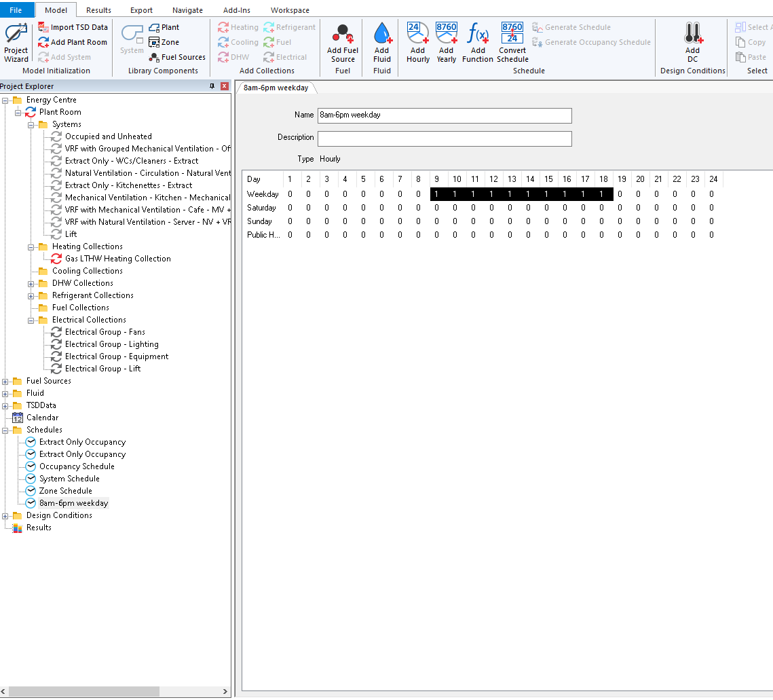Open Fuel Sources library component
The height and width of the screenshot is (700, 773).
[x=177, y=57]
